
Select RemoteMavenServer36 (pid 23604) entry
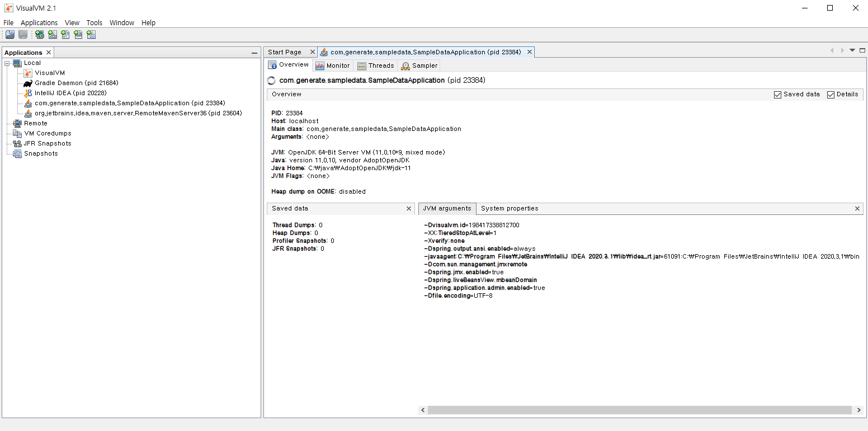pyautogui.click(x=138, y=113)
